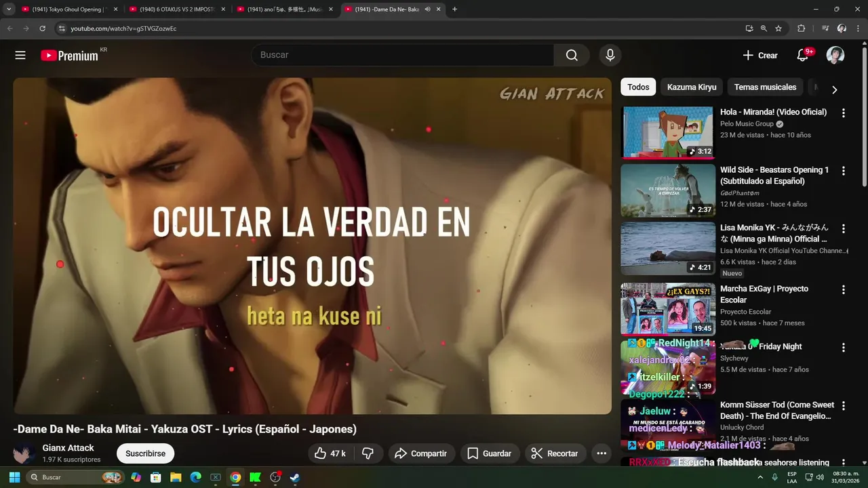868x488 pixels.
Task: Select the Temas musicales filter chip
Action: click(765, 87)
